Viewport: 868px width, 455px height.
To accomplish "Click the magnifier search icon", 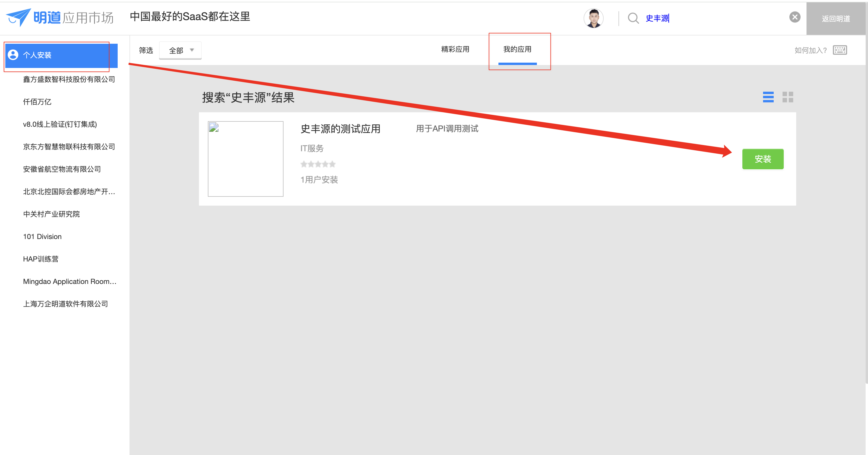I will [633, 18].
